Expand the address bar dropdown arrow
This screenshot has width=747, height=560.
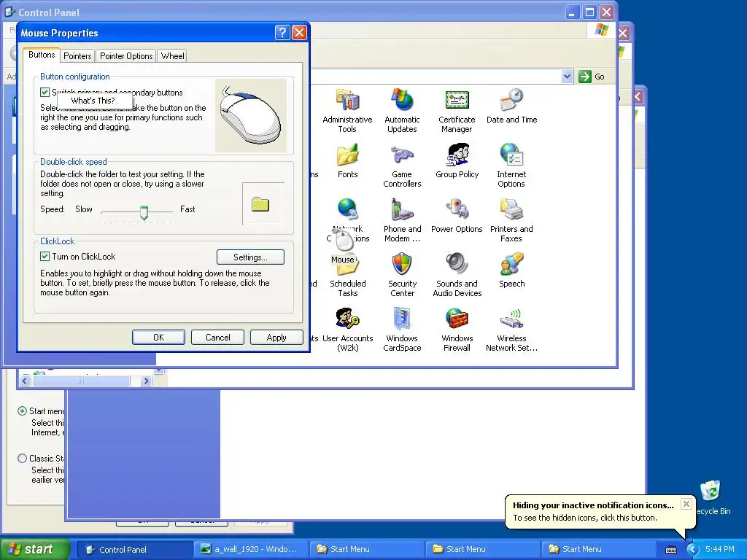coord(567,76)
